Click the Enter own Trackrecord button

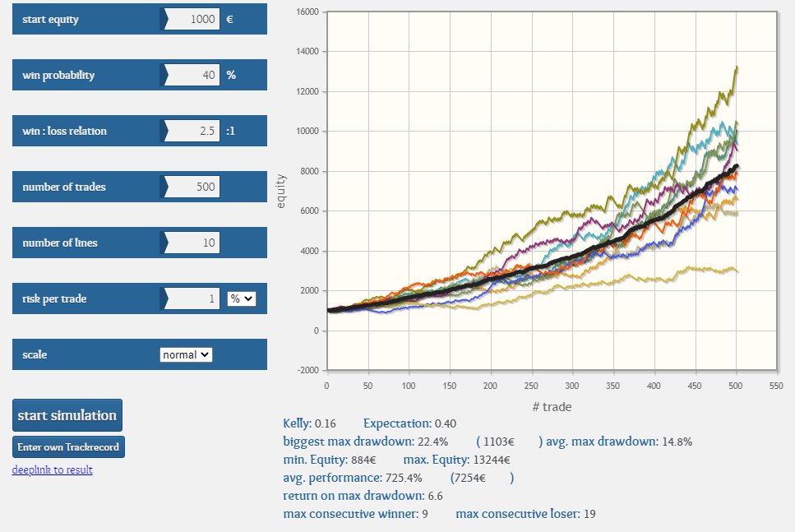[67, 446]
